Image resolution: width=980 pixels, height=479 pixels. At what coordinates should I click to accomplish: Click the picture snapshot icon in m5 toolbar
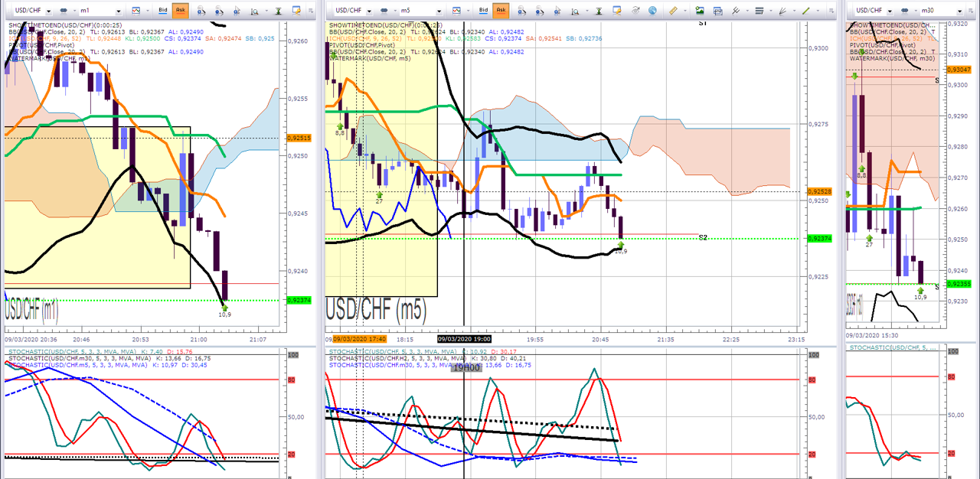[699, 11]
